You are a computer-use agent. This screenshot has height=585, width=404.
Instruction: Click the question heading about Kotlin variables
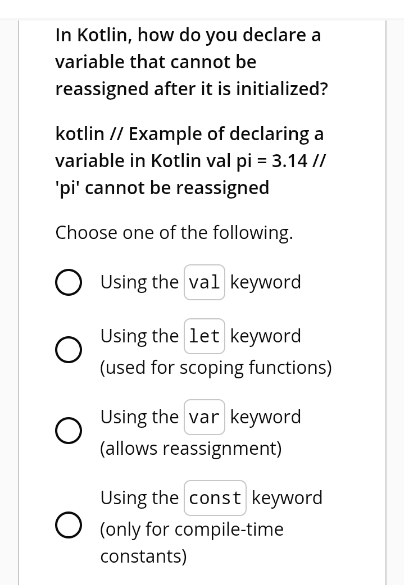click(192, 62)
